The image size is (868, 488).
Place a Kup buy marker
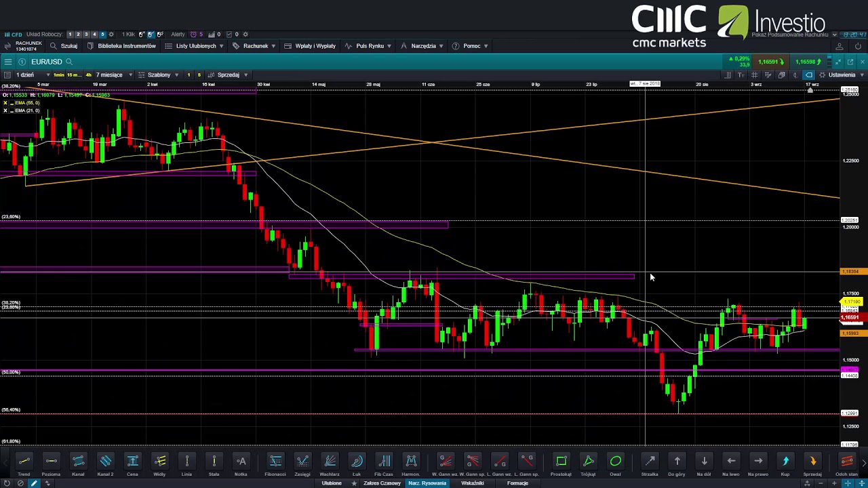click(x=785, y=464)
